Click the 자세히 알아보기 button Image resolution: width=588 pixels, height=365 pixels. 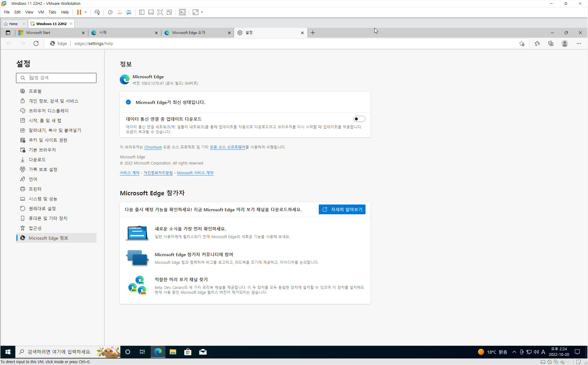click(x=342, y=209)
